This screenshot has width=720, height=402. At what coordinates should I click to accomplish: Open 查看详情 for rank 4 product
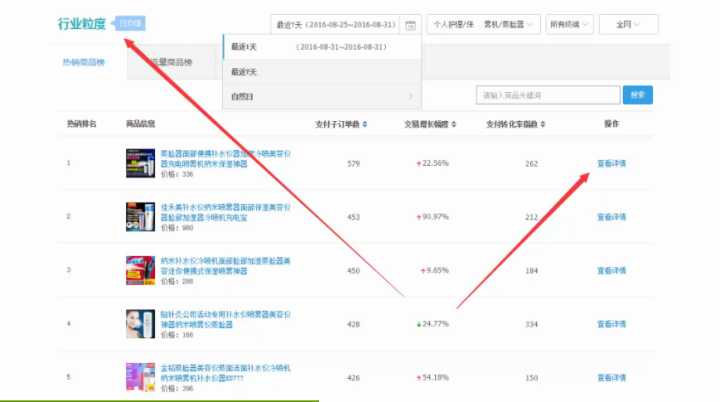point(611,324)
